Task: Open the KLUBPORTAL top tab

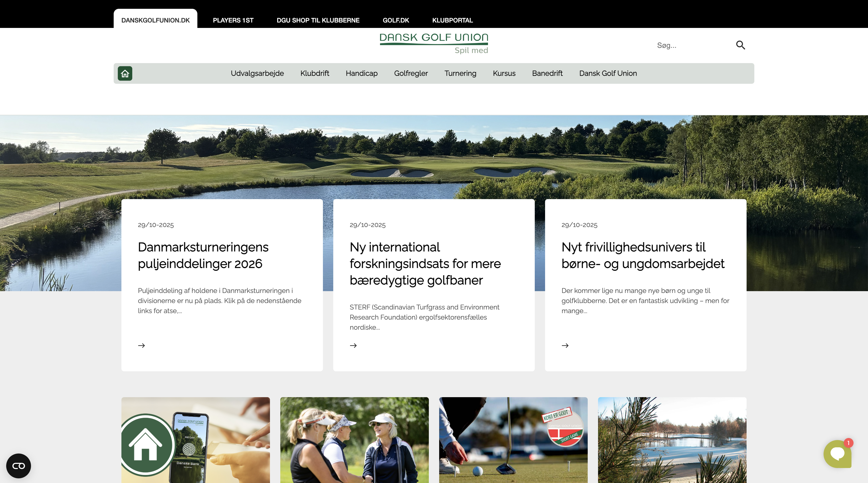Action: tap(452, 20)
